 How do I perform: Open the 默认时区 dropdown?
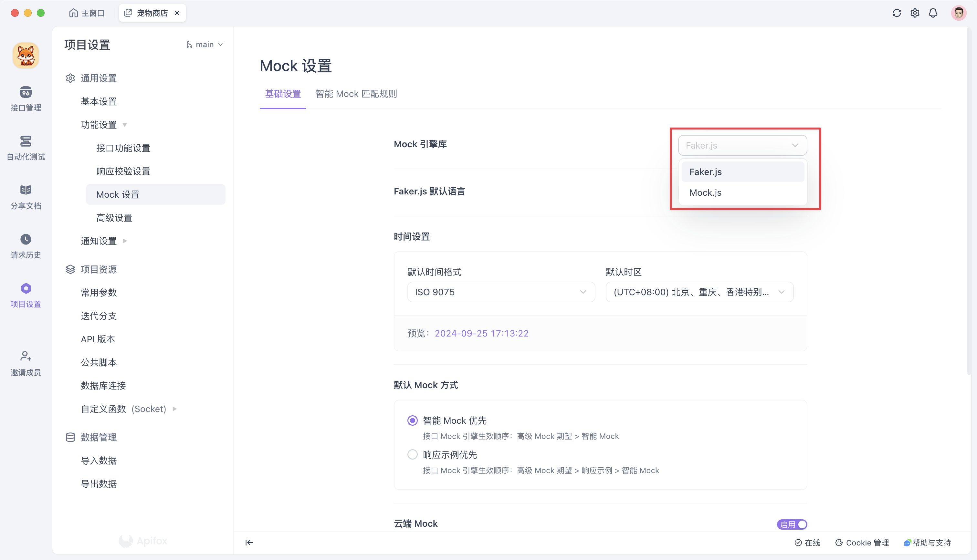[699, 292]
